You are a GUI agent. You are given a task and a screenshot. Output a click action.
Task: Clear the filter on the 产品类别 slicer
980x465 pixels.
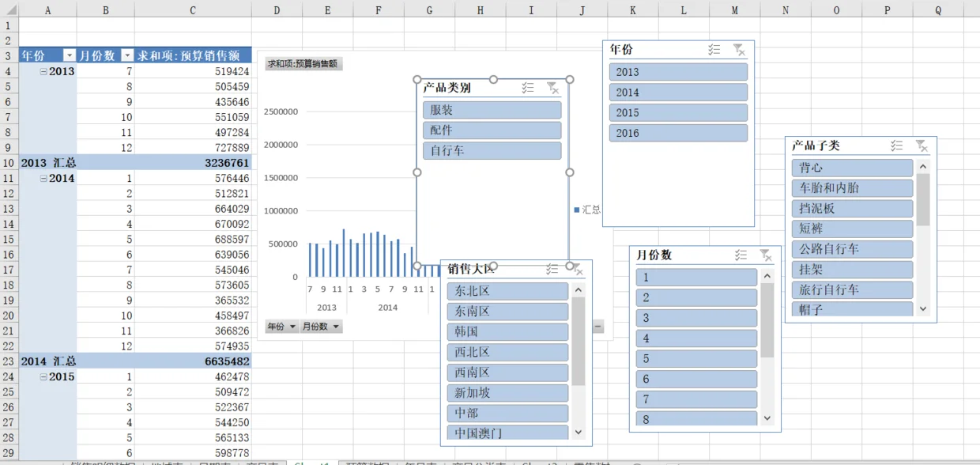tap(553, 89)
